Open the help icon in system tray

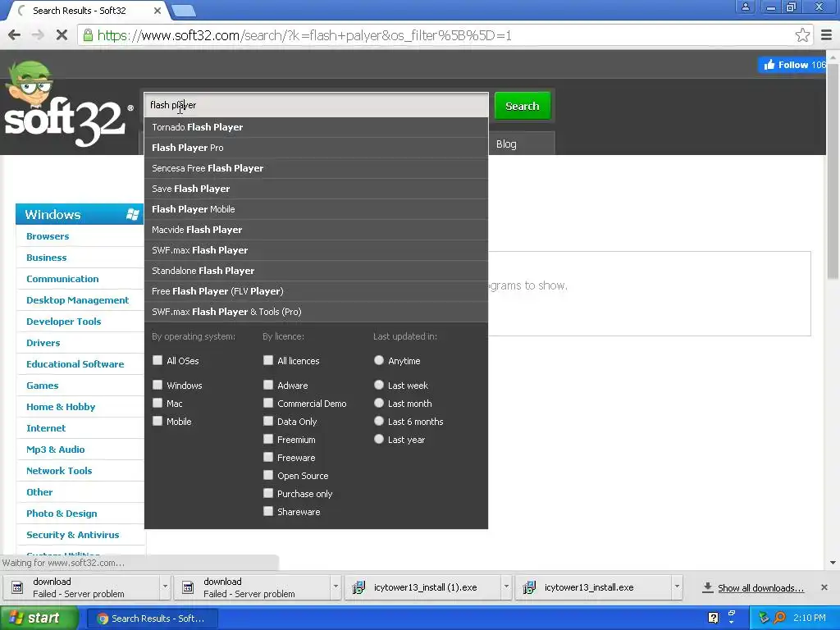(x=713, y=619)
